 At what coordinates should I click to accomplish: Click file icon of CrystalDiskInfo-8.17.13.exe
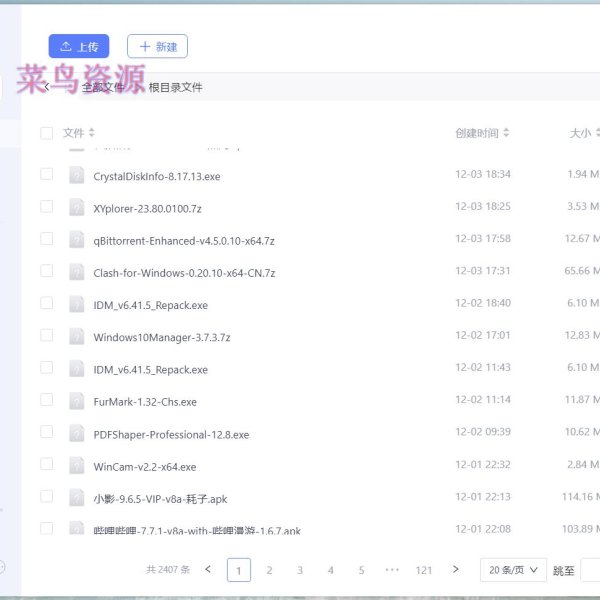coord(77,175)
